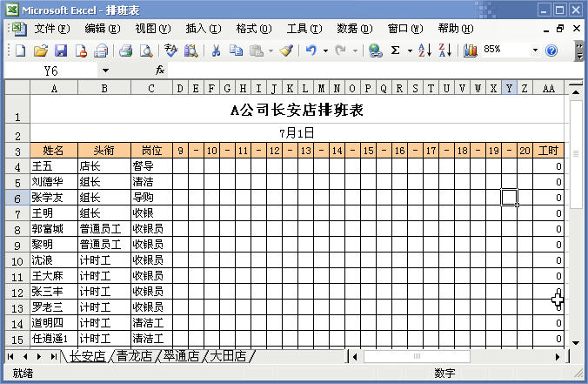Open the 窗口(W) menu
This screenshot has width=588, height=384.
(405, 29)
